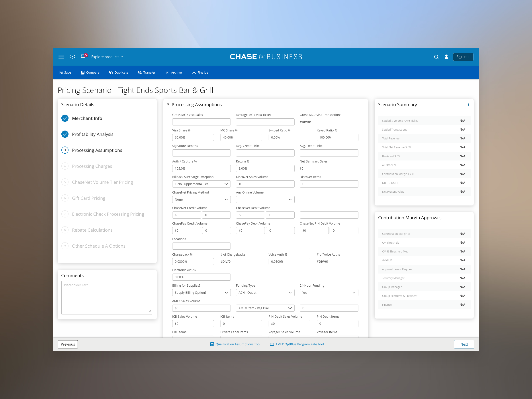Select Other Schedule A Options step
Viewport: 532px width, 399px height.
point(99,246)
